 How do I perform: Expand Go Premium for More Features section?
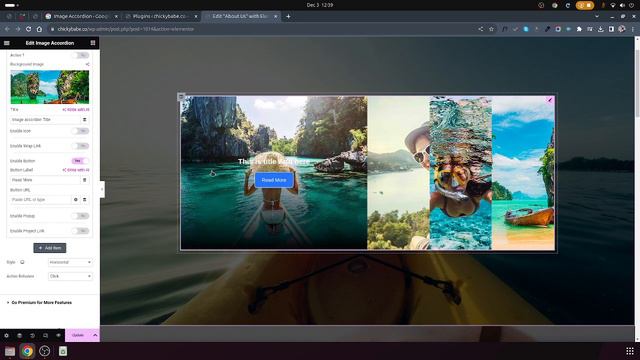pyautogui.click(x=40, y=302)
